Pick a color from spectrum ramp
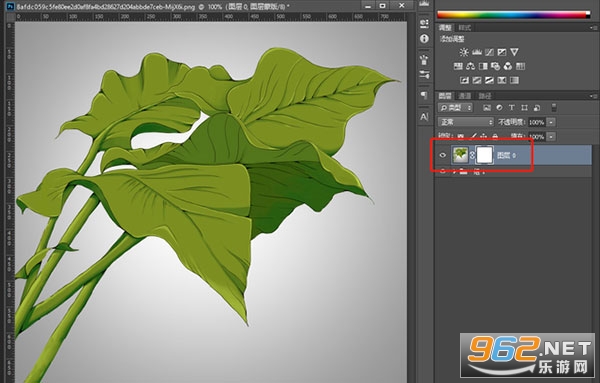Screen dimensions: 600x383 pos(513,15)
